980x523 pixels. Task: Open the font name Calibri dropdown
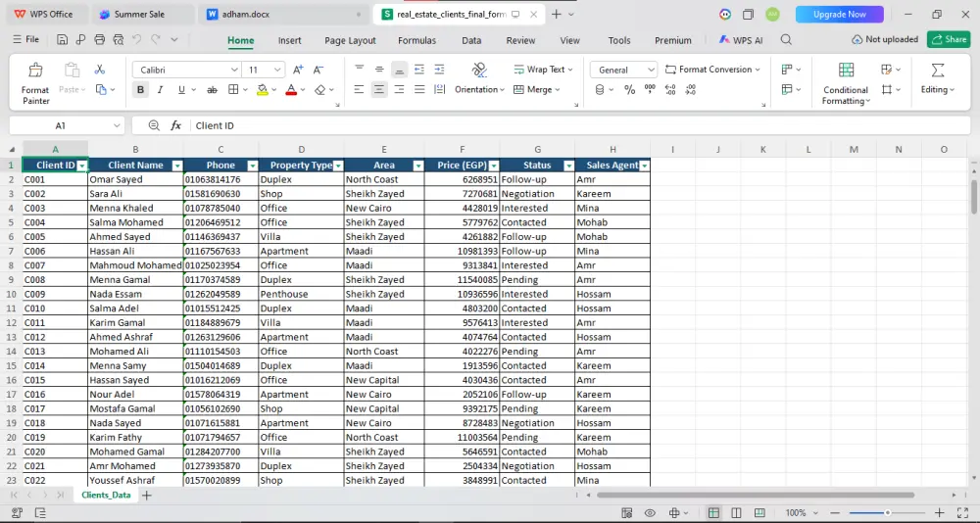pos(234,70)
